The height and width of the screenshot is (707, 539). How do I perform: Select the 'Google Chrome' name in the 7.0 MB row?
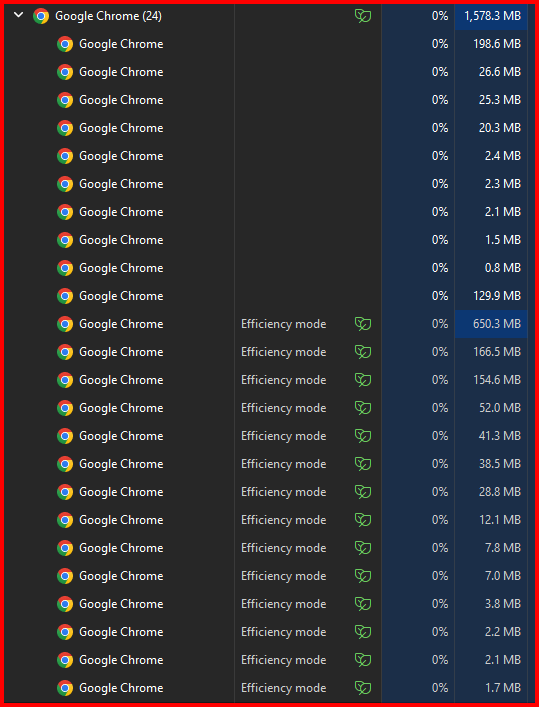tap(121, 576)
